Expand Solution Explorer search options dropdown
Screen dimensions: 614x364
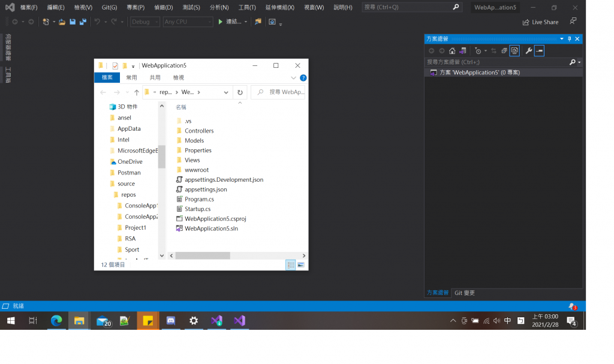point(579,62)
